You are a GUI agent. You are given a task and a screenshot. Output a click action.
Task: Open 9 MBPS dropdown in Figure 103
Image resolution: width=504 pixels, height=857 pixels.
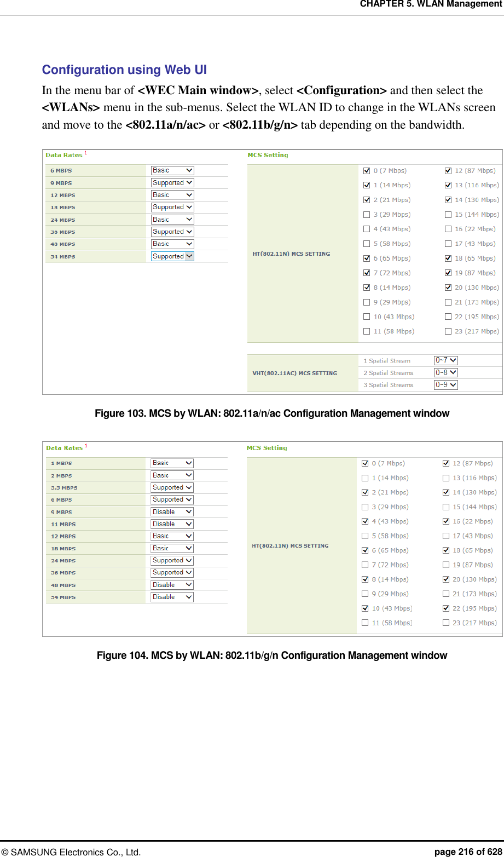[172, 183]
